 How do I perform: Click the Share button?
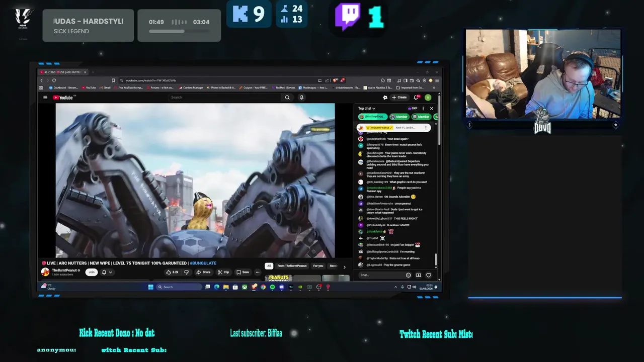pyautogui.click(x=203, y=272)
